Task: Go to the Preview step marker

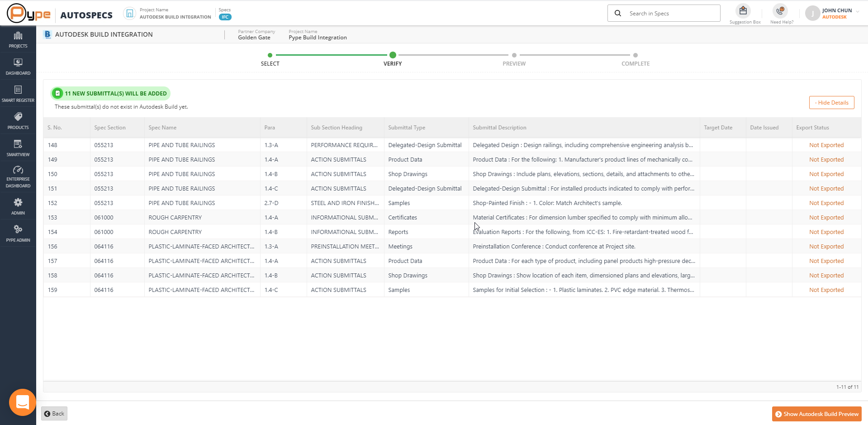Action: tap(514, 55)
